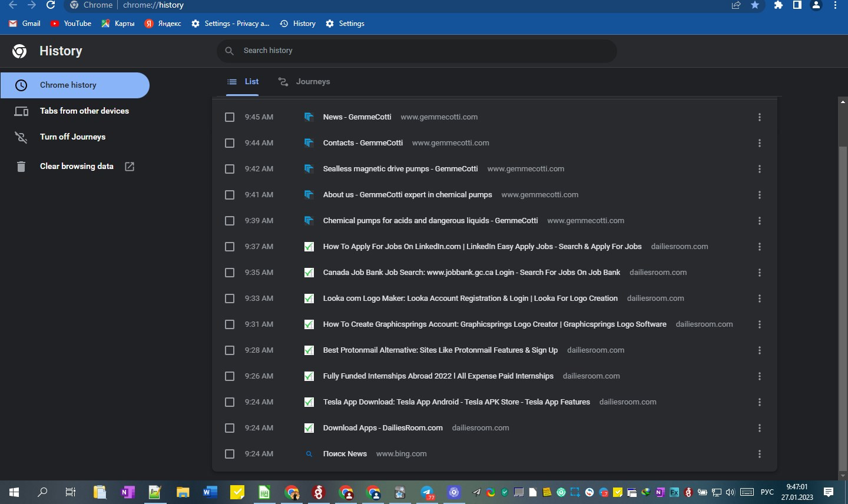The width and height of the screenshot is (848, 504).
Task: Open the Windows Start menu
Action: (14, 492)
